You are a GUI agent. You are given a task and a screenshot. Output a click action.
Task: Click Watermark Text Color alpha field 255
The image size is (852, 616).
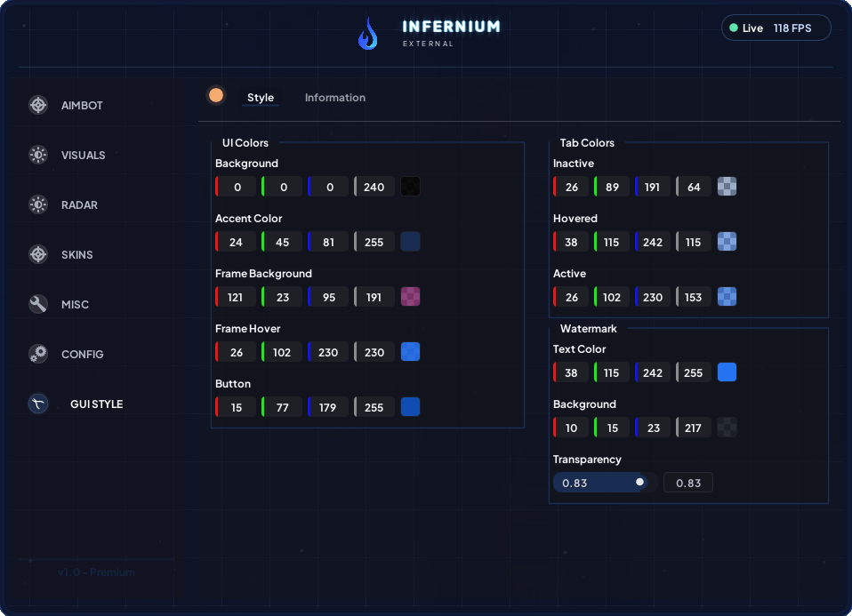(694, 373)
